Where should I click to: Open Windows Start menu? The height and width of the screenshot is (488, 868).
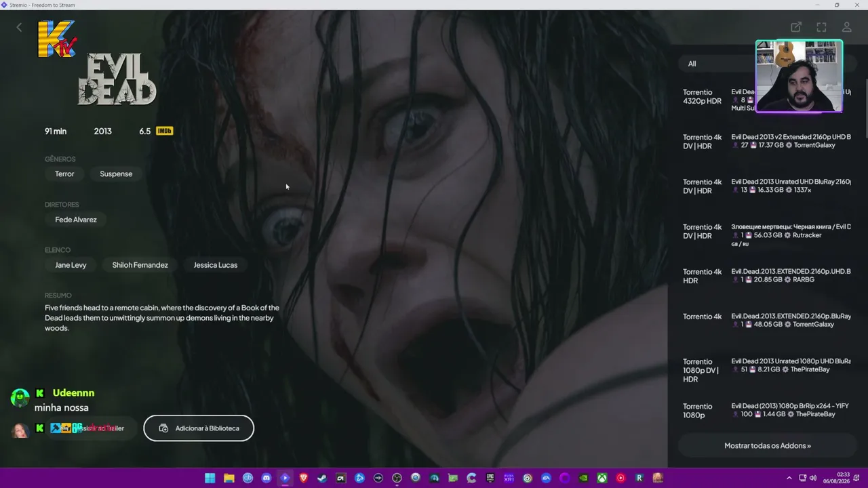[x=210, y=478]
